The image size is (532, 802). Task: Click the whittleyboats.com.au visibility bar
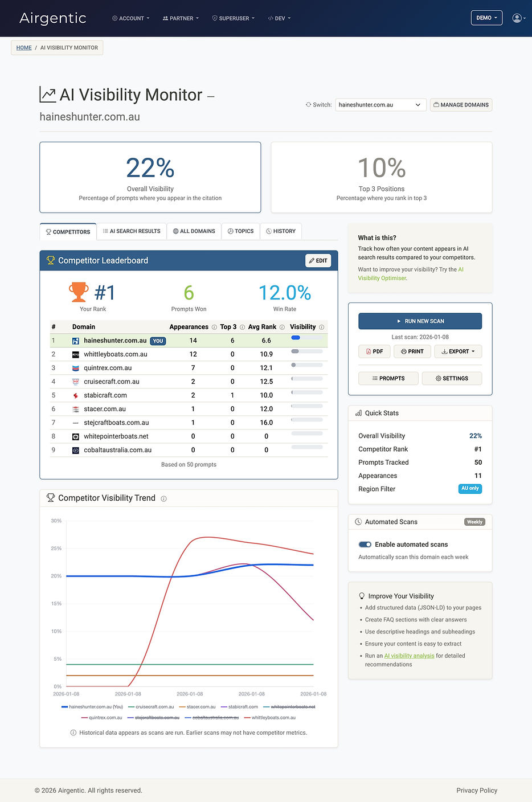tap(307, 351)
